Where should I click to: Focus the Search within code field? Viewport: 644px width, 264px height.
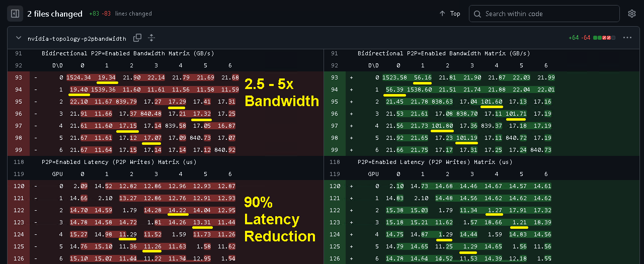click(548, 14)
